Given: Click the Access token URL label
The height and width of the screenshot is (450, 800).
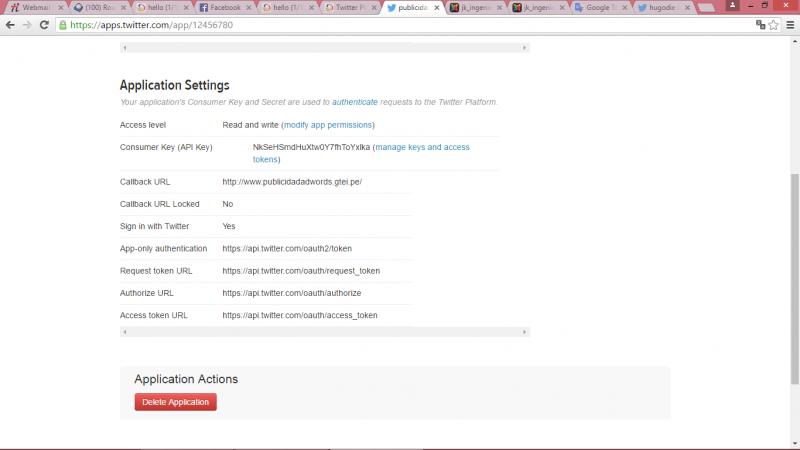Looking at the screenshot, I should (154, 315).
